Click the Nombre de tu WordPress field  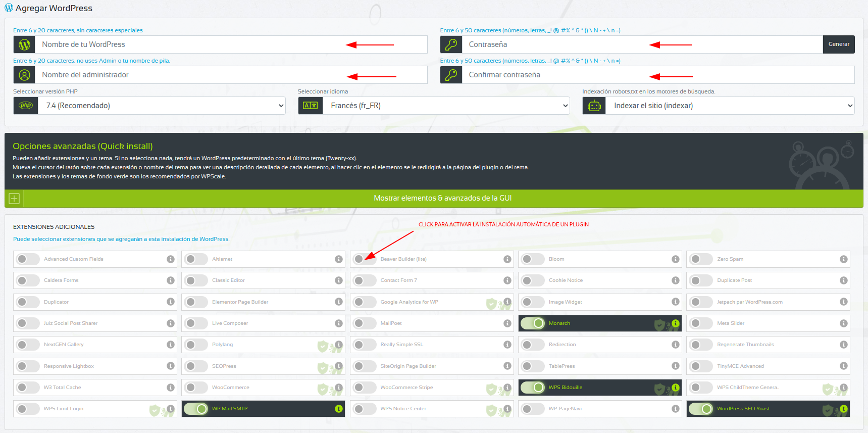pyautogui.click(x=231, y=44)
